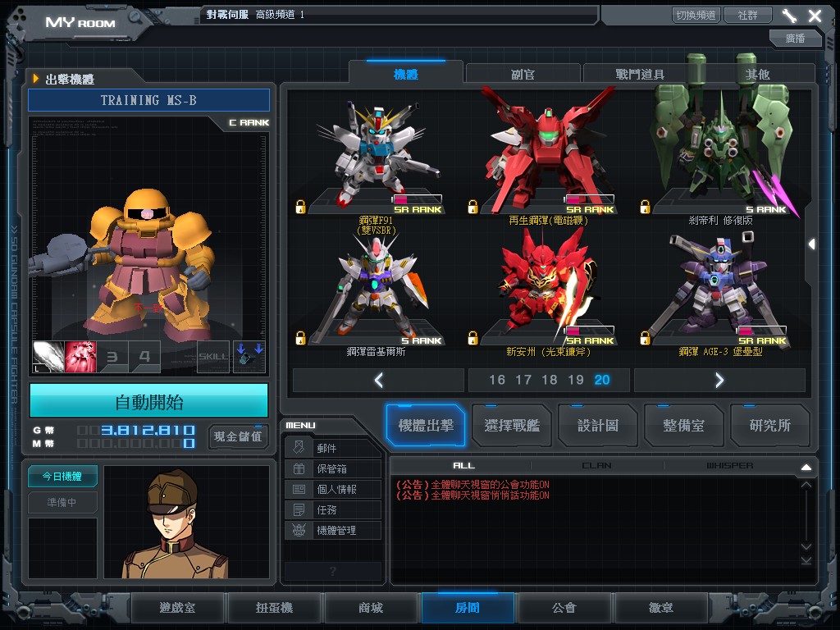Click the 郵件 envelope icon
The width and height of the screenshot is (840, 630).
pyautogui.click(x=299, y=447)
